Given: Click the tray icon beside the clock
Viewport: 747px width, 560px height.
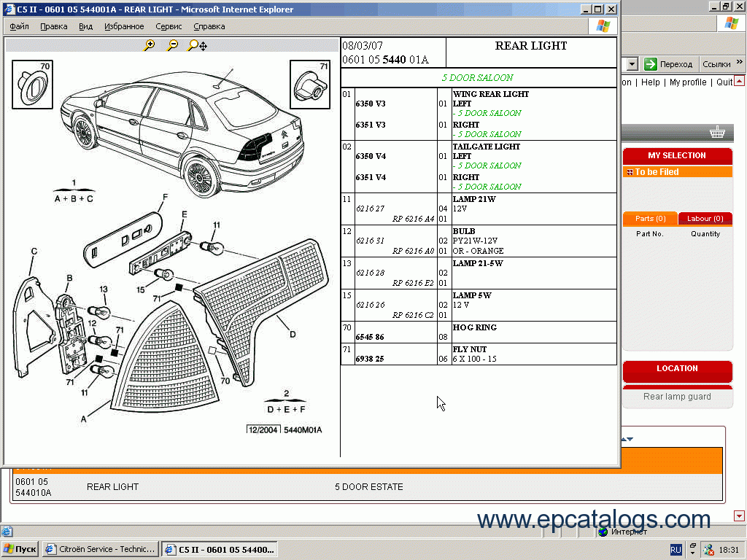Looking at the screenshot, I should coord(709,550).
